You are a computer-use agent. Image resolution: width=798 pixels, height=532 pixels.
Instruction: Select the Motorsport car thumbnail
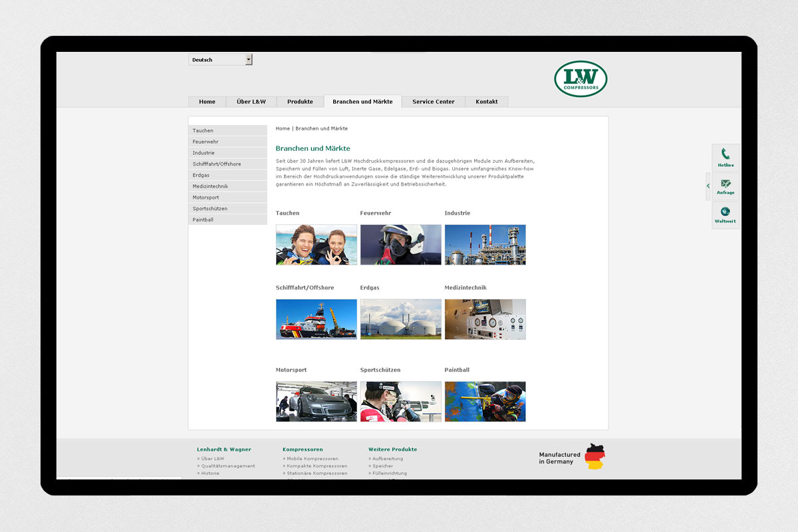(316, 401)
